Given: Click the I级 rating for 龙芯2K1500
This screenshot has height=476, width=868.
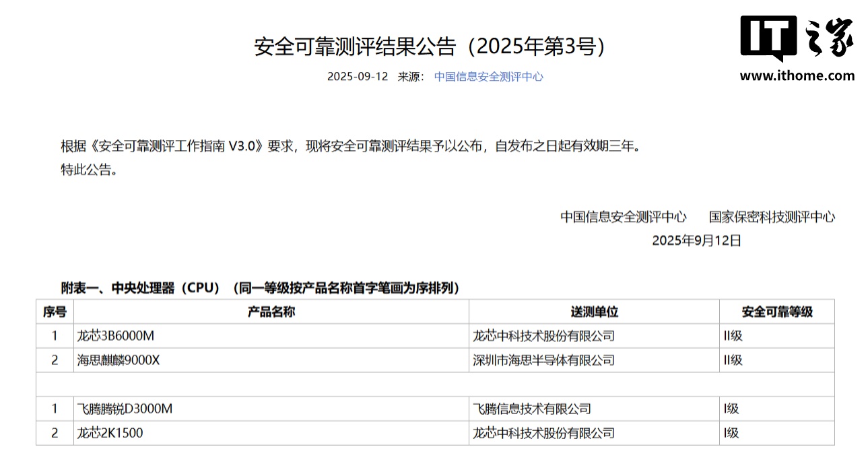Looking at the screenshot, I should click(731, 433).
